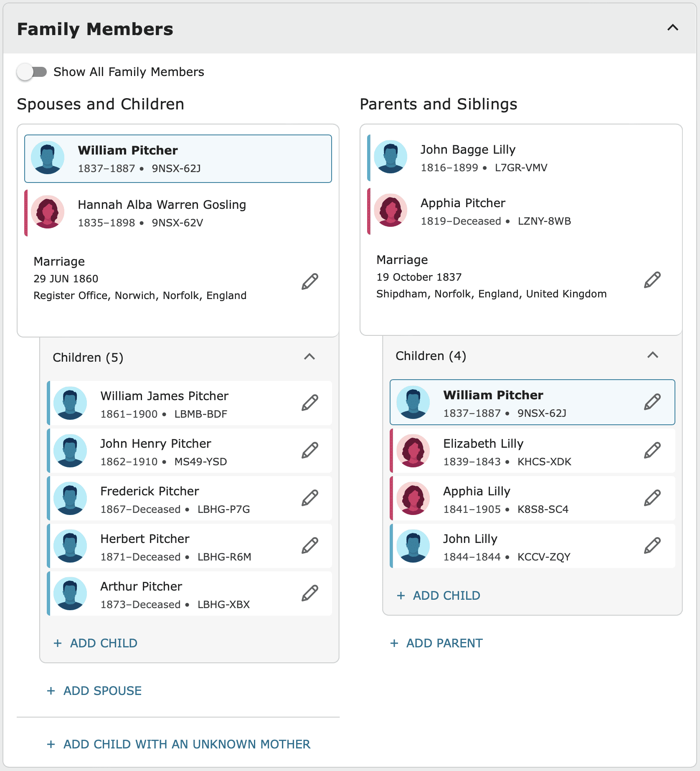
Task: Edit John Lilly's relationship pencil icon
Action: (x=652, y=545)
